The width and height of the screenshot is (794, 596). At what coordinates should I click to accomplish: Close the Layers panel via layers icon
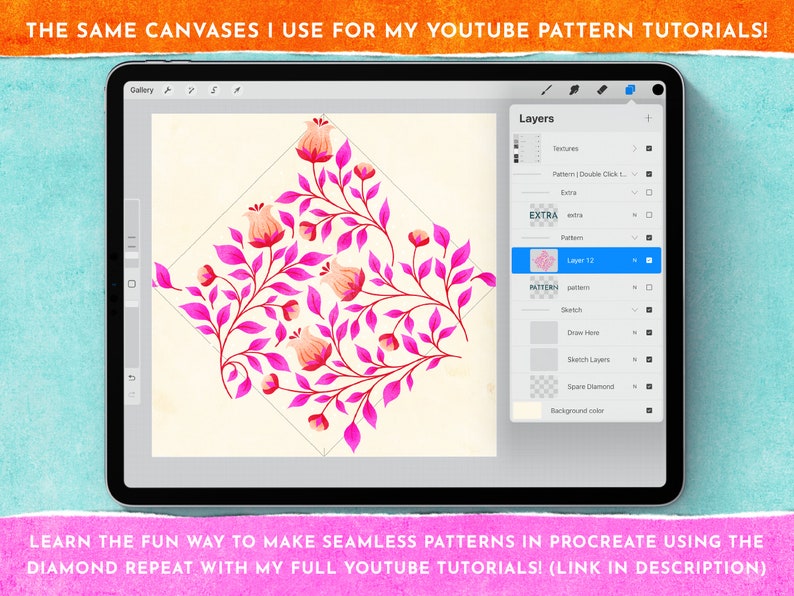point(630,90)
